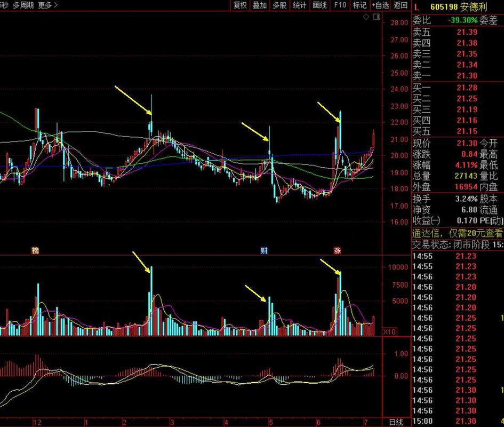Click the 返回 back button

point(401,5)
